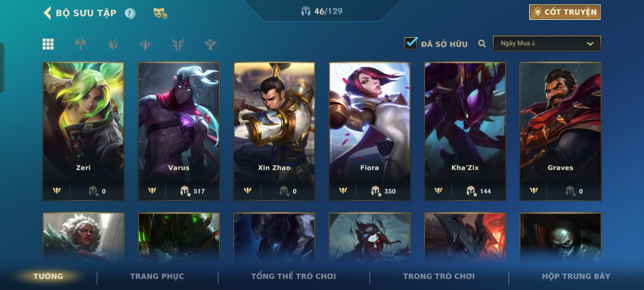Expand sort options via the chevron arrow
Image resolution: width=644 pixels, height=290 pixels.
click(x=590, y=44)
